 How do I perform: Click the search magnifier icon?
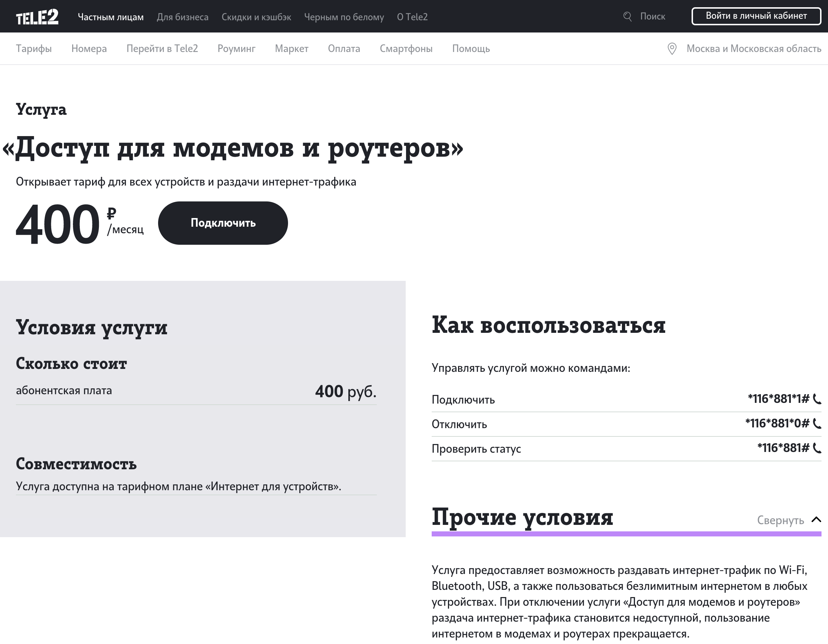click(627, 16)
